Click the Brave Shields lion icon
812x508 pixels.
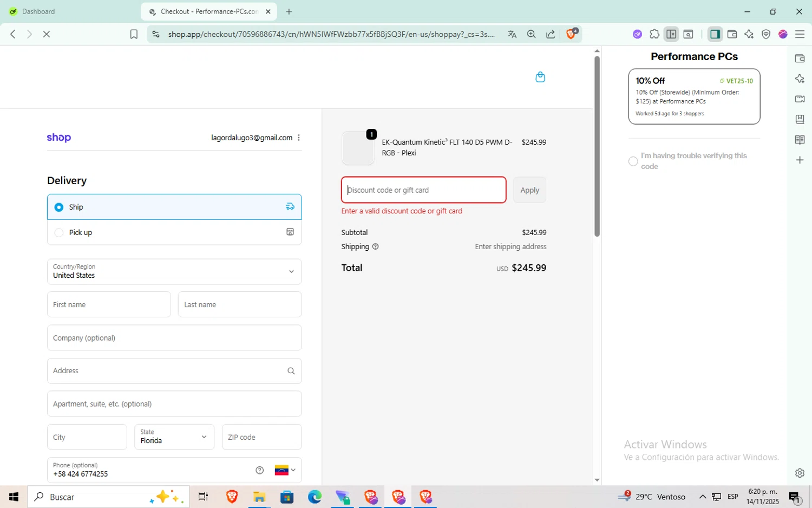coord(571,34)
